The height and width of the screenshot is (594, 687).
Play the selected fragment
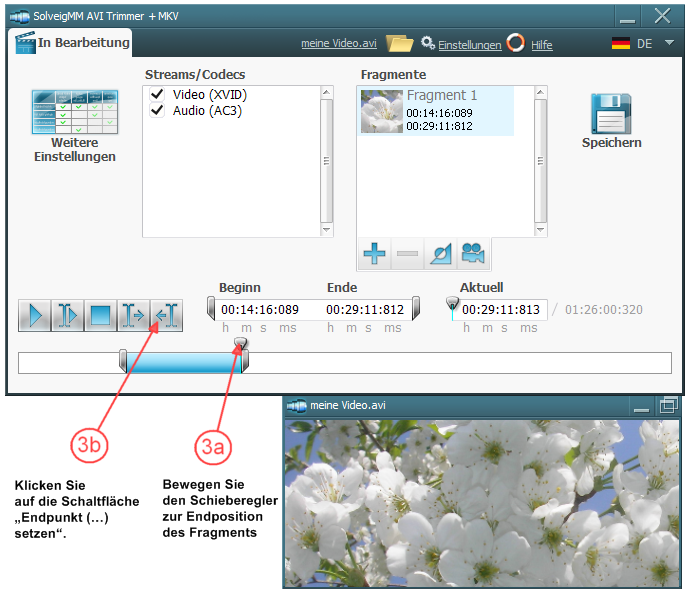pyautogui.click(x=67, y=315)
